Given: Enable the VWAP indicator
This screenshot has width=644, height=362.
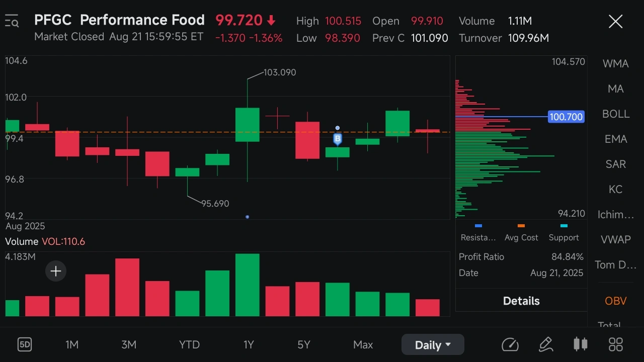Looking at the screenshot, I should click(615, 239).
